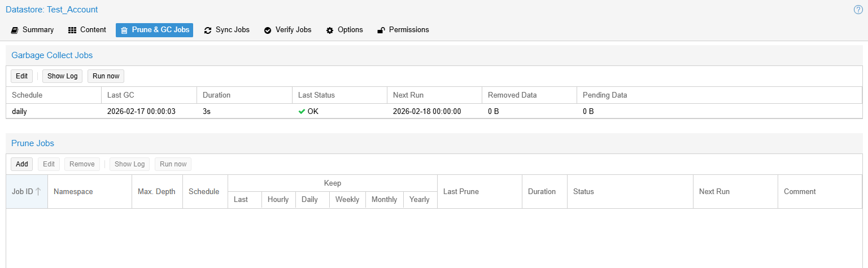This screenshot has height=268, width=868.
Task: Run garbage collection now
Action: 106,76
